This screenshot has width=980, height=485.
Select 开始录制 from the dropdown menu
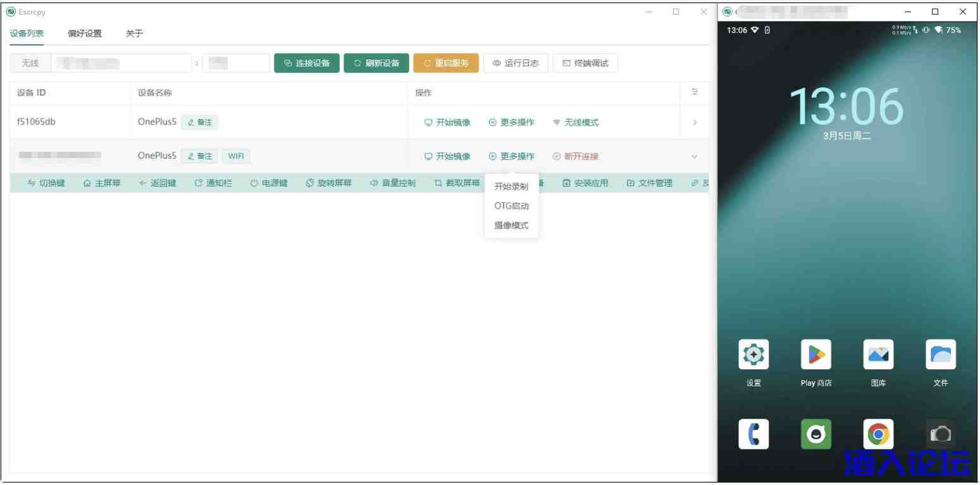(511, 187)
